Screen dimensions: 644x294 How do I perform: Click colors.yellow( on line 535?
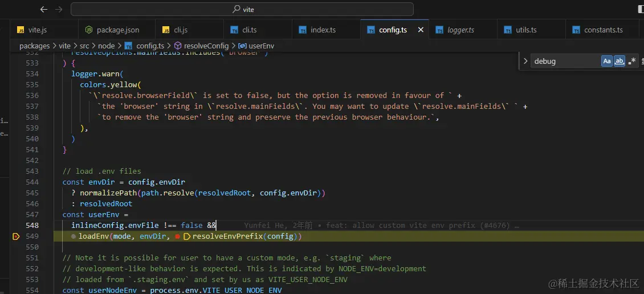click(111, 84)
